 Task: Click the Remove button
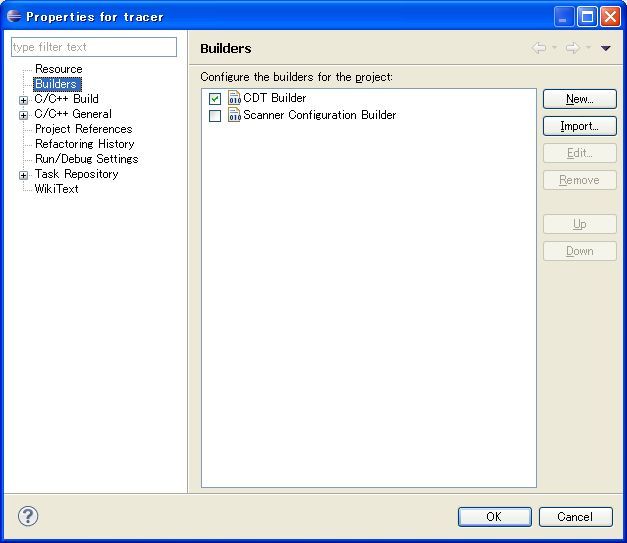coord(579,180)
